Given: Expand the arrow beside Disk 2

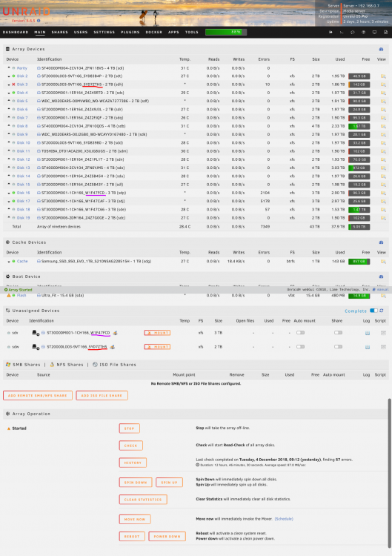Looking at the screenshot, I should [9, 76].
